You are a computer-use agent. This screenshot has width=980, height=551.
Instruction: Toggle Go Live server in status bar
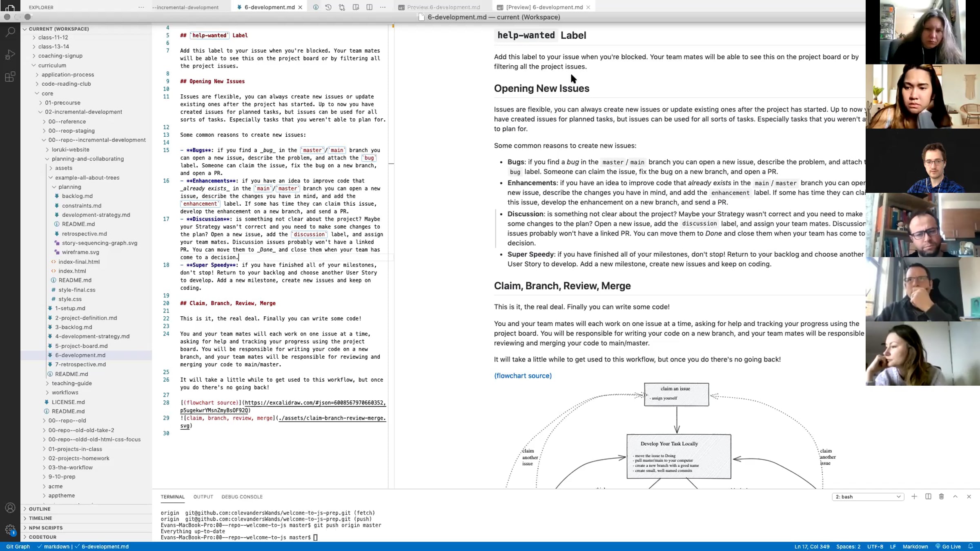point(948,547)
